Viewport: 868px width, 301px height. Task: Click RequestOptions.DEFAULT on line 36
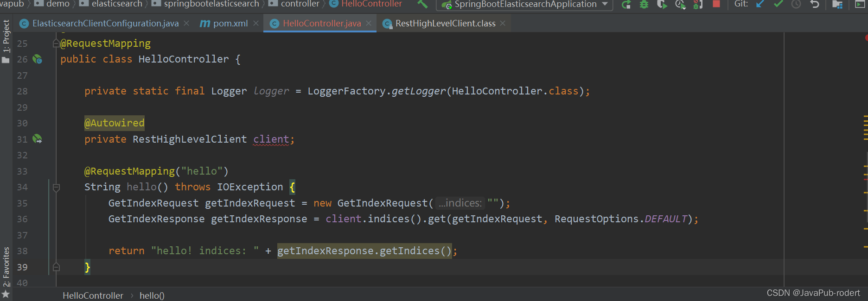(x=621, y=219)
